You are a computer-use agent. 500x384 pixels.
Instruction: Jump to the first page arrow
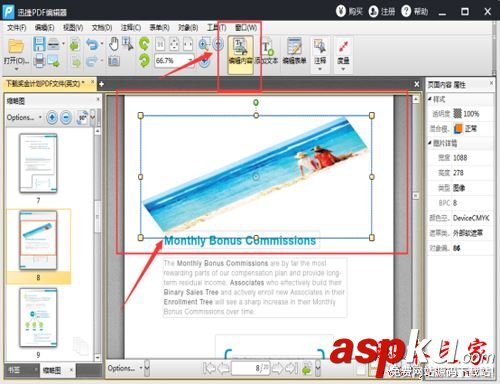[210, 368]
